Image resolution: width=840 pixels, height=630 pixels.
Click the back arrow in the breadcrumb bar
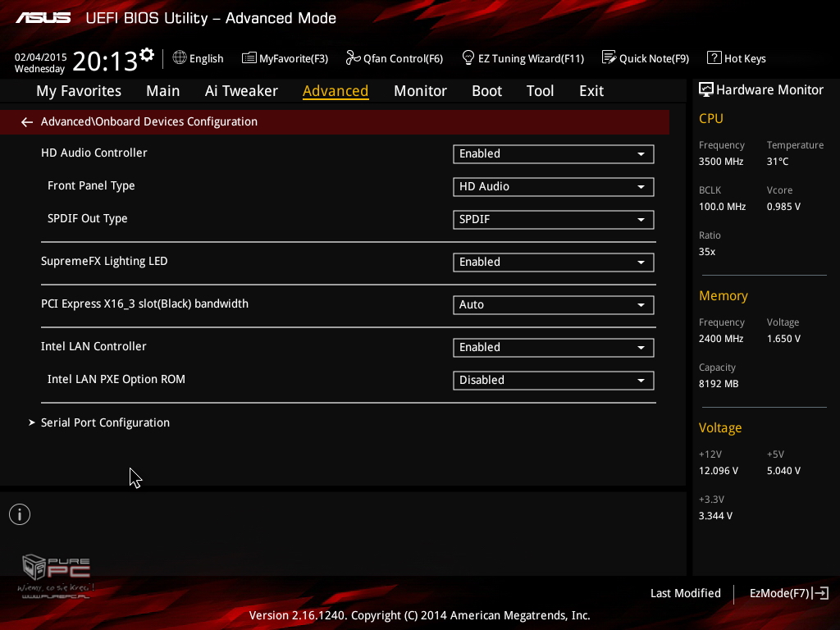pyautogui.click(x=27, y=122)
